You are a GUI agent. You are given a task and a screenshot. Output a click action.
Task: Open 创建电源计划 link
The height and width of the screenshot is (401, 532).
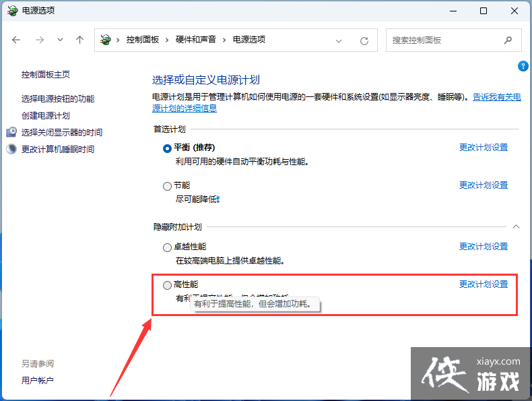tap(46, 116)
